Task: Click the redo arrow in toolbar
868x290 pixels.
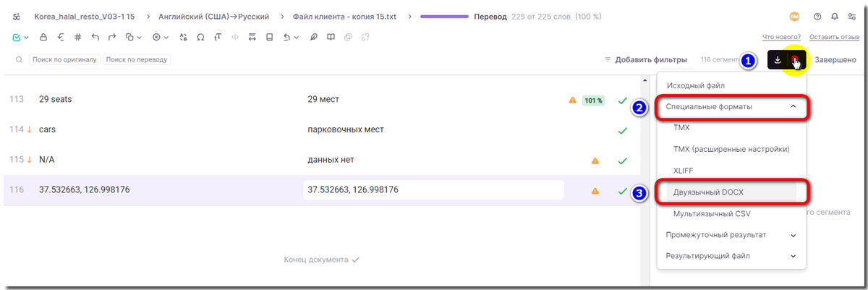Action: coord(113,38)
